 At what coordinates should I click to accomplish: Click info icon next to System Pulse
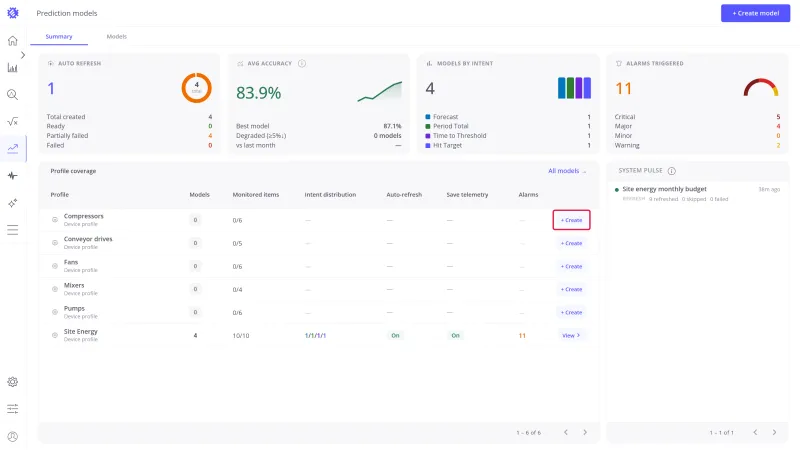coord(671,171)
